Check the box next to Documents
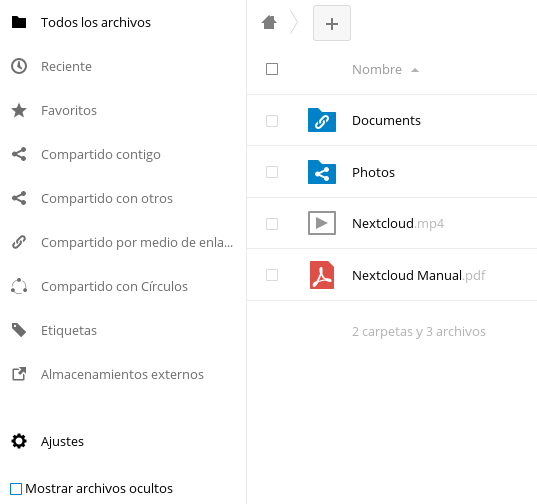The width and height of the screenshot is (537, 504). click(x=272, y=121)
